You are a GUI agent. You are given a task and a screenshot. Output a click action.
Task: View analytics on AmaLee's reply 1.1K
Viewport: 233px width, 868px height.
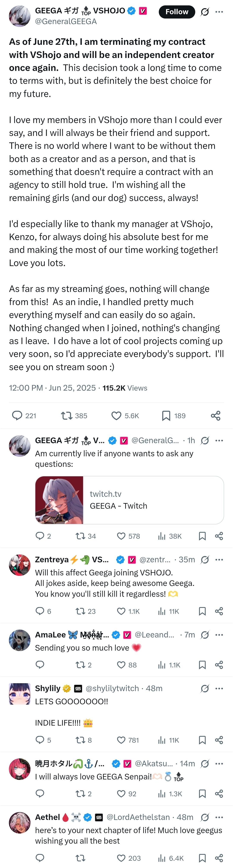coord(162,665)
